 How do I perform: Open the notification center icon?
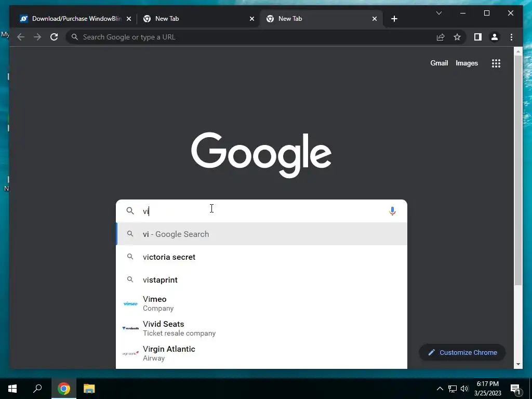click(515, 389)
